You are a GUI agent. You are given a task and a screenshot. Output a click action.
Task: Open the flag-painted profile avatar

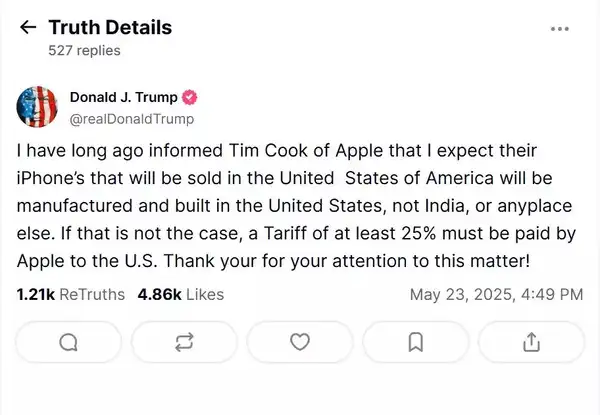coord(37,107)
